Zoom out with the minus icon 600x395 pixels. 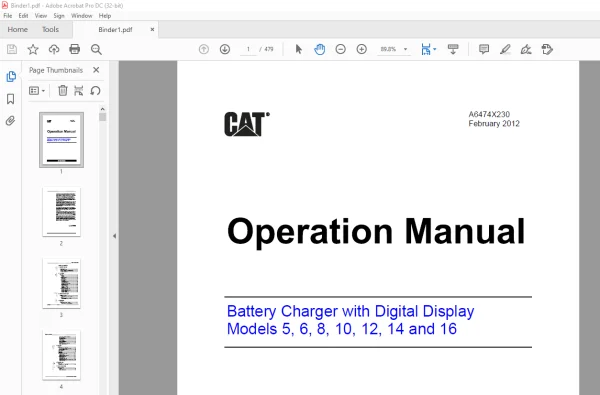(341, 49)
